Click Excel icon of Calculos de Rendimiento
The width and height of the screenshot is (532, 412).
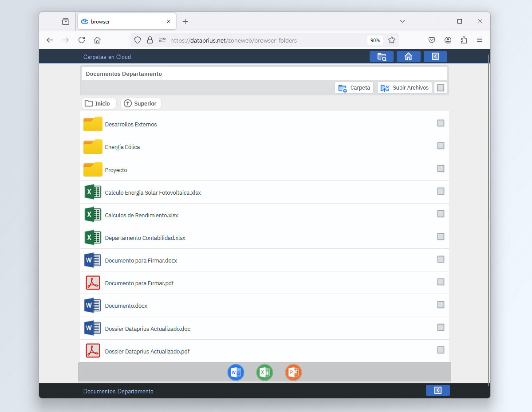[x=93, y=215]
